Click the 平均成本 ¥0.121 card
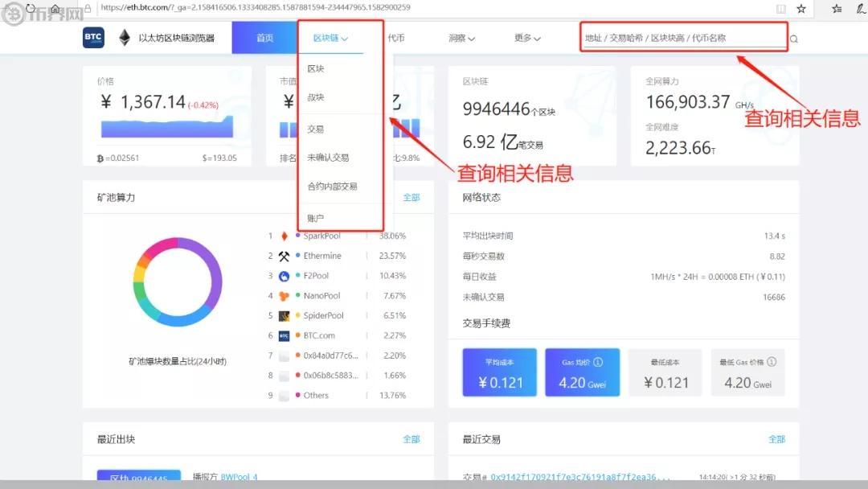This screenshot has height=489, width=868. (x=500, y=372)
